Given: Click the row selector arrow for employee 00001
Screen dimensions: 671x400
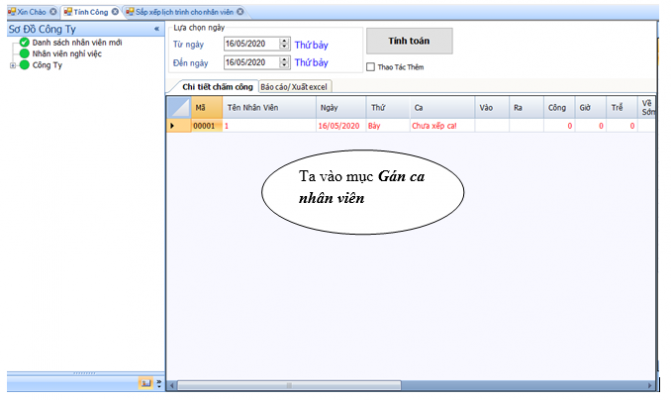Looking at the screenshot, I should tap(172, 126).
